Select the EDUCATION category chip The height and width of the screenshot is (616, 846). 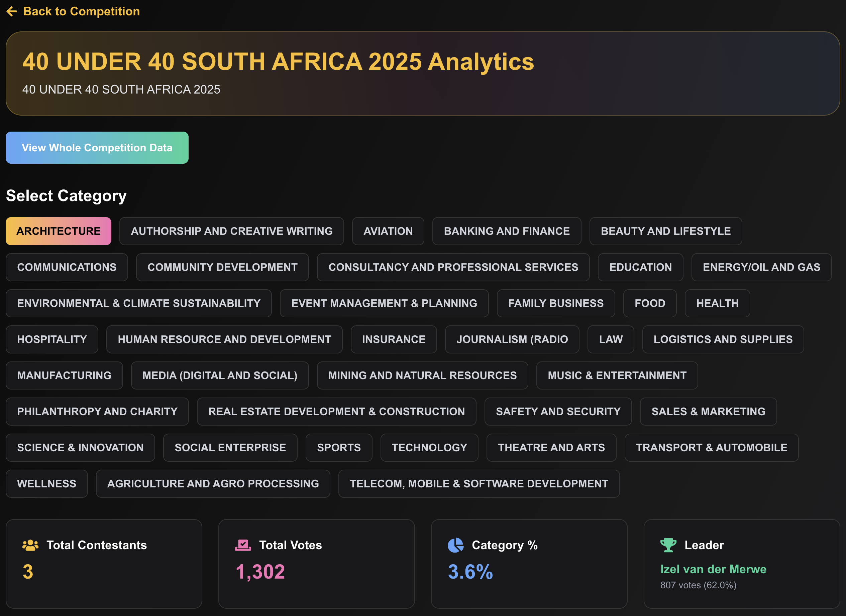[640, 267]
